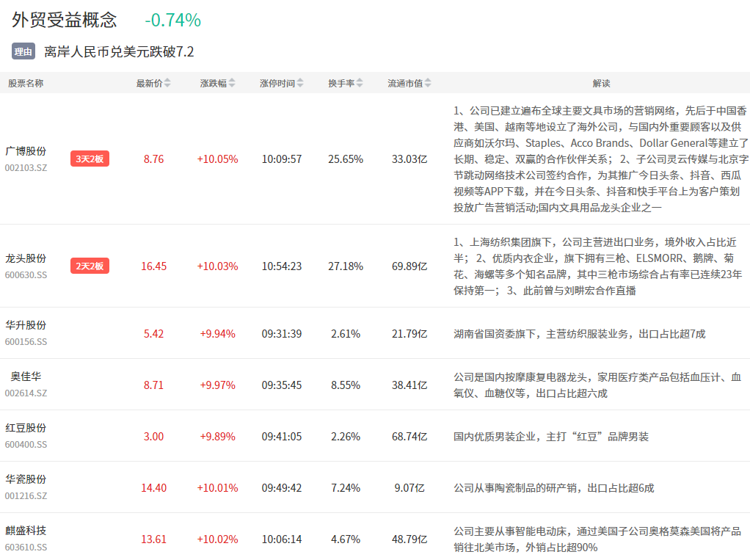
Task: Click turnover rate 27.18%
Action: [x=346, y=266]
